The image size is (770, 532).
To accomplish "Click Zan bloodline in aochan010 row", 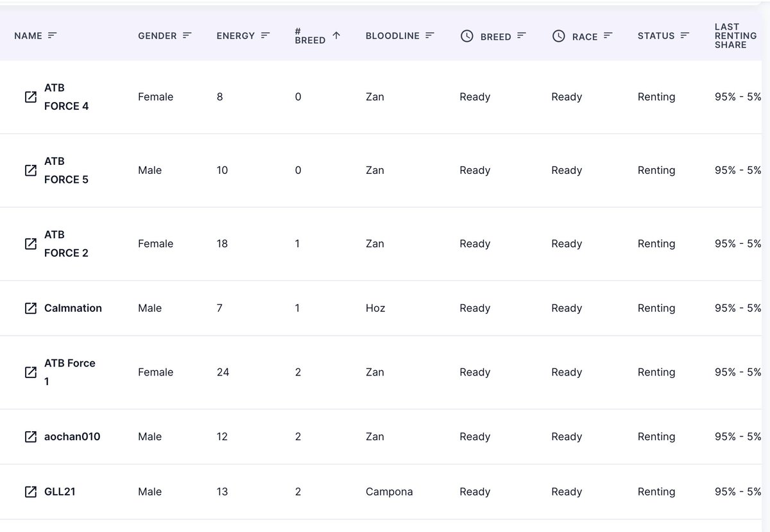I will (x=375, y=436).
